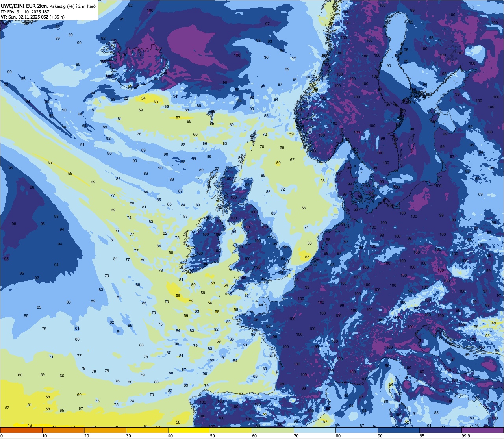Click the humidity value '56' southwest of Cornwall
Viewport: 504px width, 439px height.
coord(210,303)
